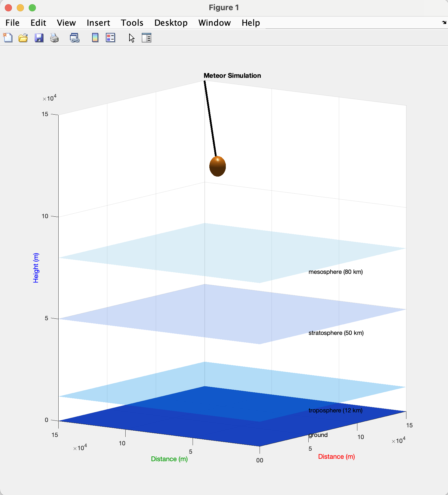The height and width of the screenshot is (495, 448).
Task: Click the height axis tick label 5
Action: point(46,318)
